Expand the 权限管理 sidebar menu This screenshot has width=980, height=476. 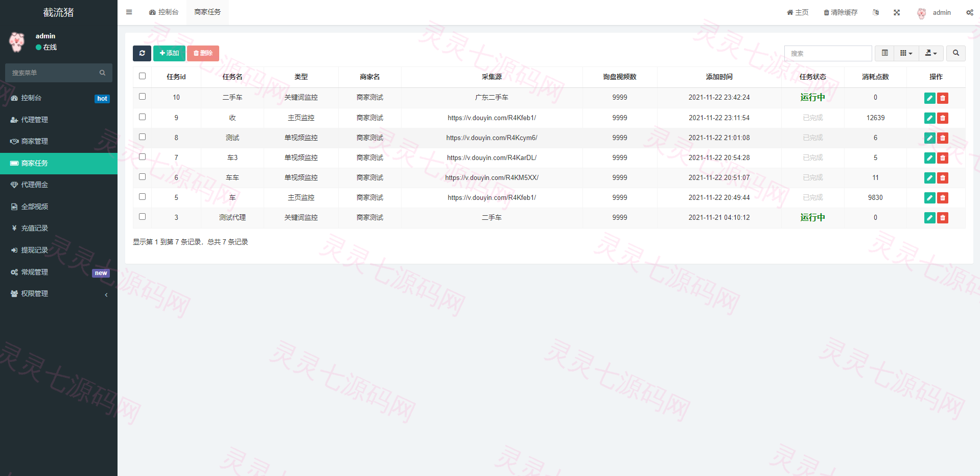point(59,293)
